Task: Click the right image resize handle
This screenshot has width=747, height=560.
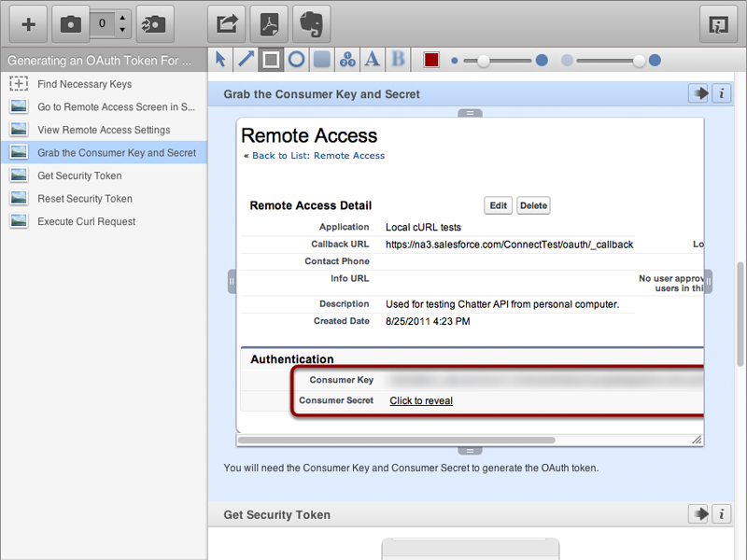Action: click(x=709, y=282)
